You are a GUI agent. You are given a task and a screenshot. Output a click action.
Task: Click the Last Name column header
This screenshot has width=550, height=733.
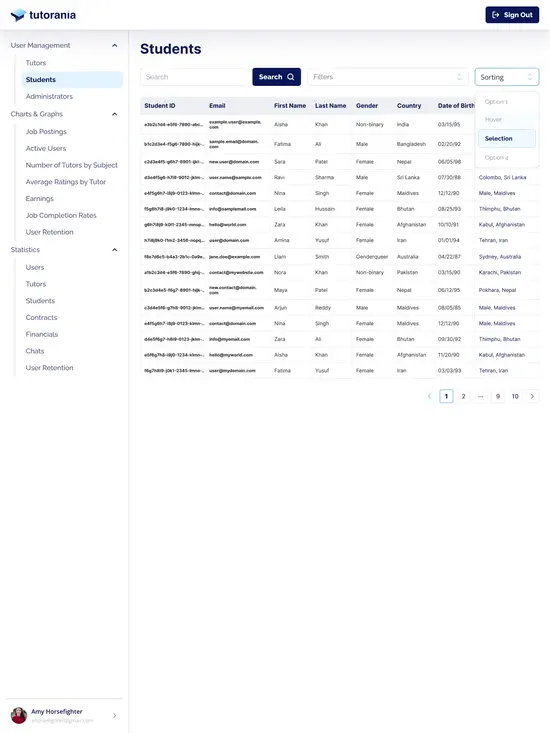[331, 106]
